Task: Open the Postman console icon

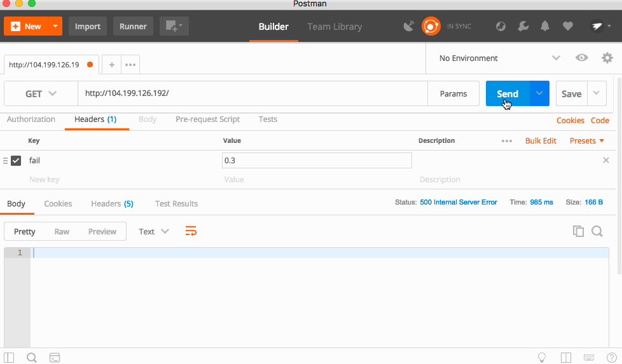Action: pos(55,358)
